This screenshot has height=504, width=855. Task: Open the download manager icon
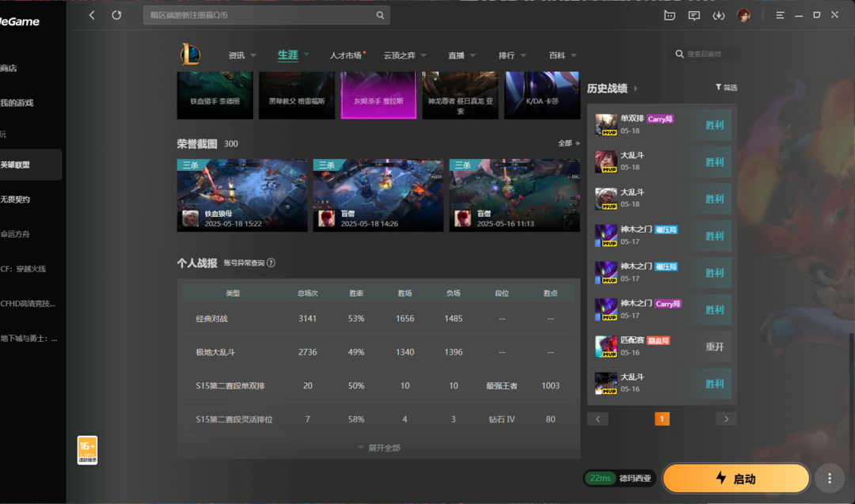pos(719,15)
